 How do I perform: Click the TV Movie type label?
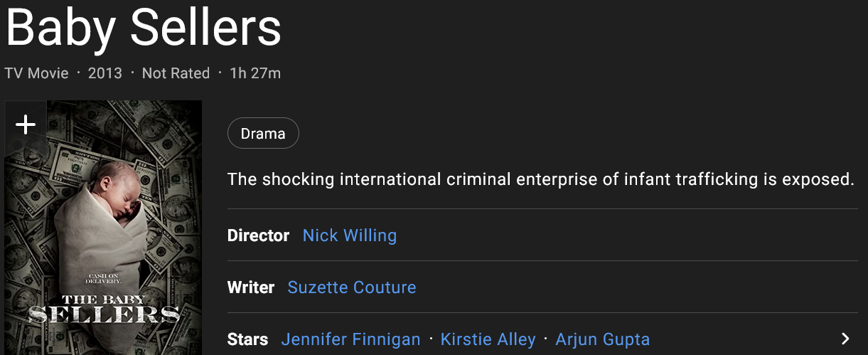[x=36, y=73]
